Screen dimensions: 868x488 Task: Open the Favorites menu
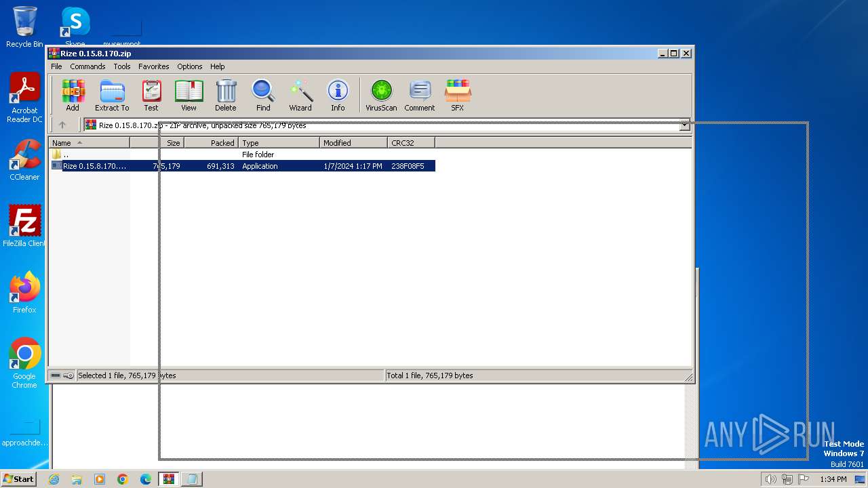coord(154,66)
